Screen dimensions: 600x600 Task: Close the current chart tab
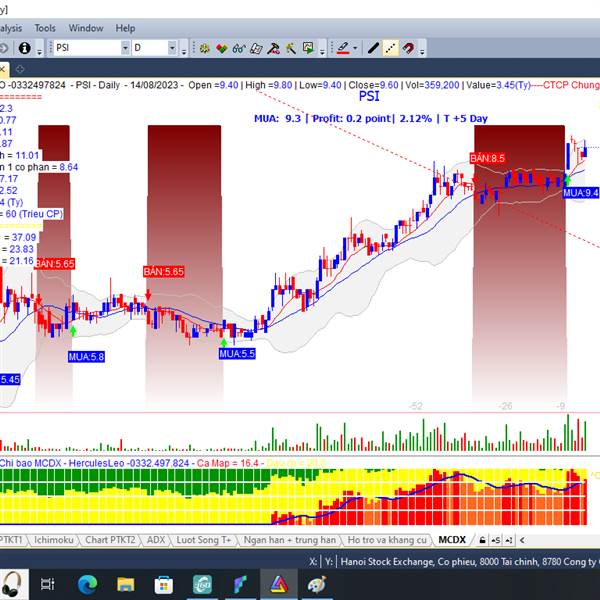tap(2, 70)
